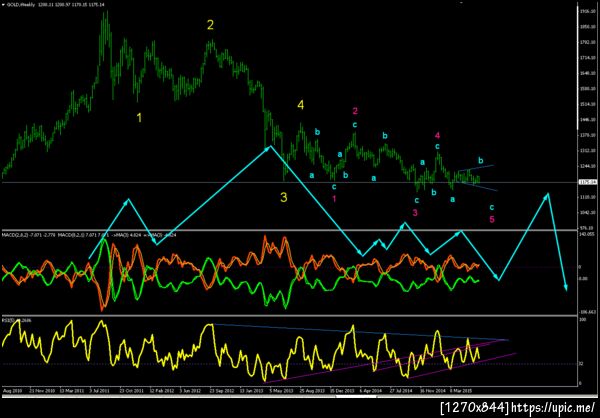Click the 13 Mar 2011 date label
600x418 pixels.
70,391
